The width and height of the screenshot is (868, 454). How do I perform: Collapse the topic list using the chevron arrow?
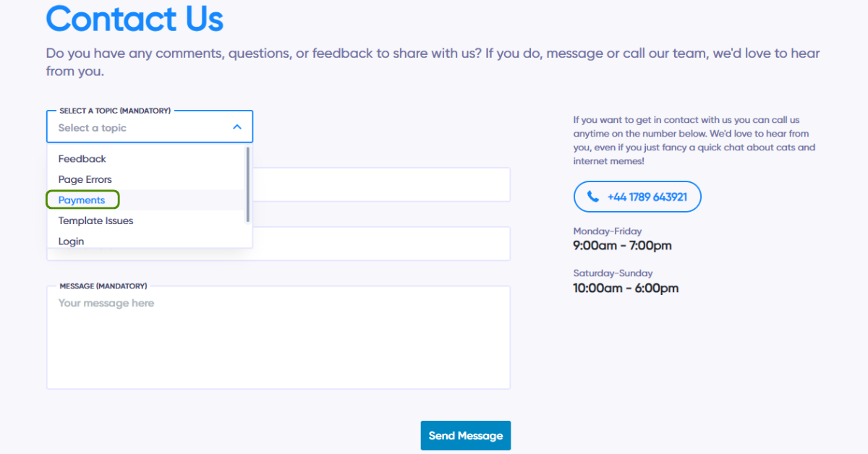pos(237,127)
